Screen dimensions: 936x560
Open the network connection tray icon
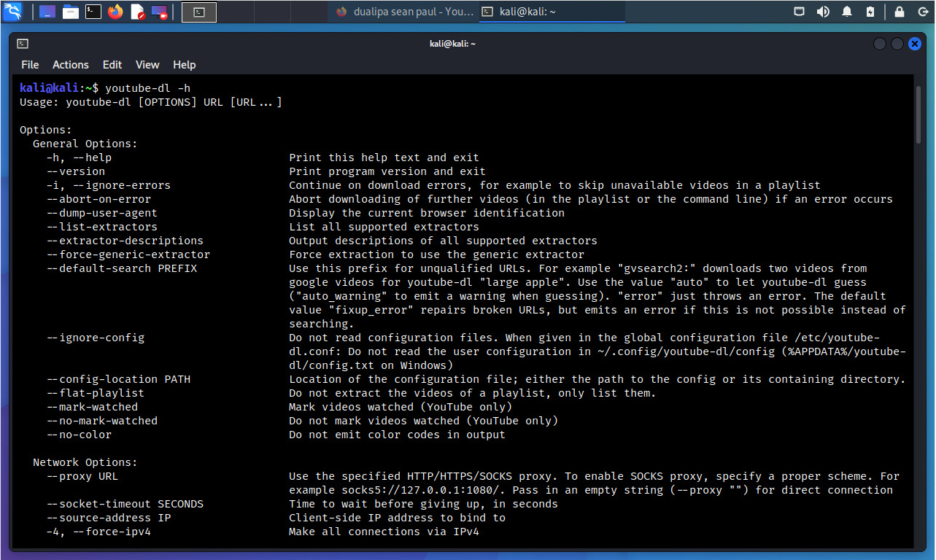800,12
